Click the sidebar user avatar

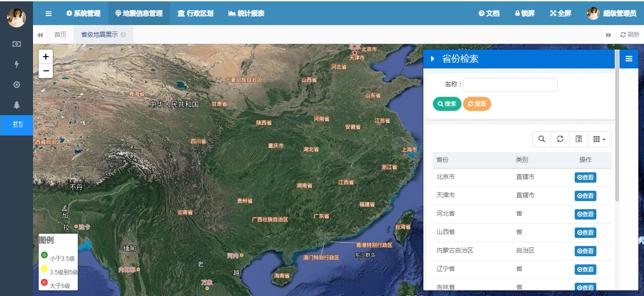(x=17, y=18)
